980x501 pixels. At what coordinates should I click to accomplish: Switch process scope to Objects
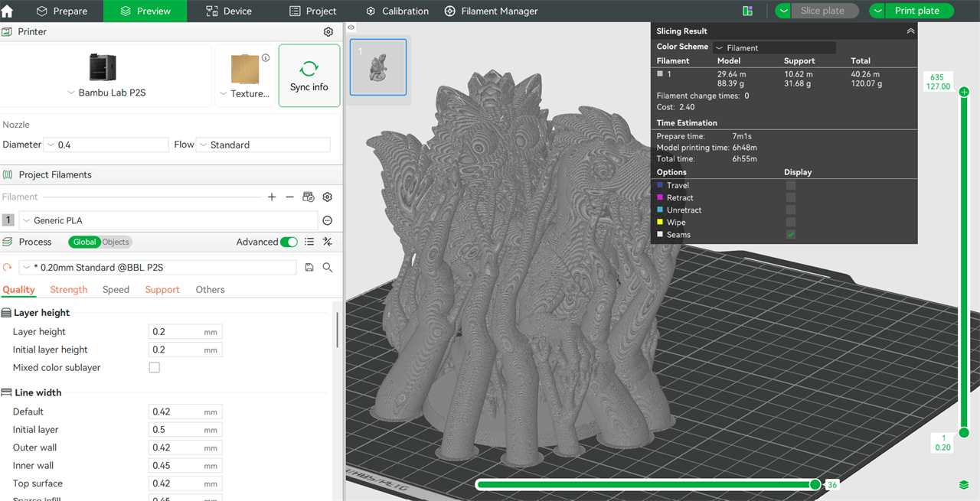coord(116,242)
